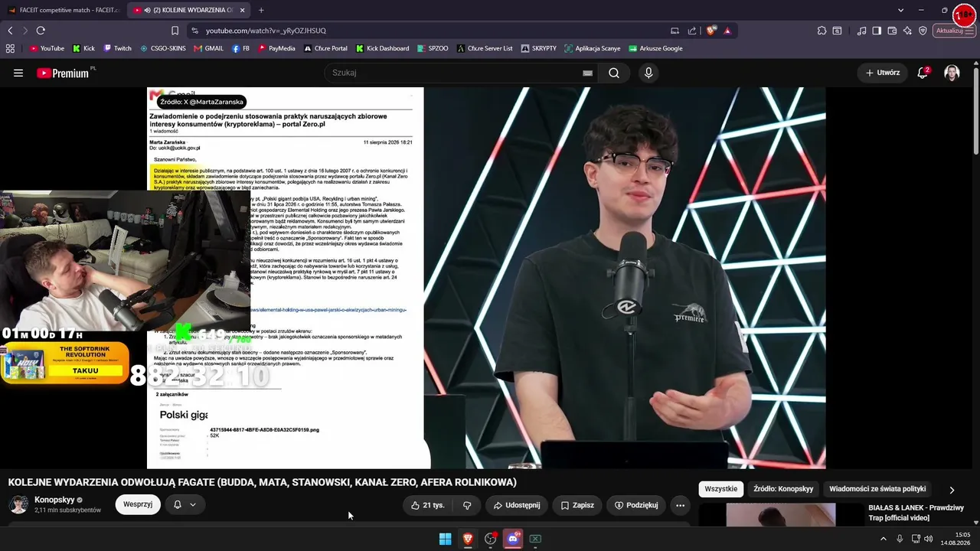
Task: Open the Twitch bookmark
Action: (117, 48)
